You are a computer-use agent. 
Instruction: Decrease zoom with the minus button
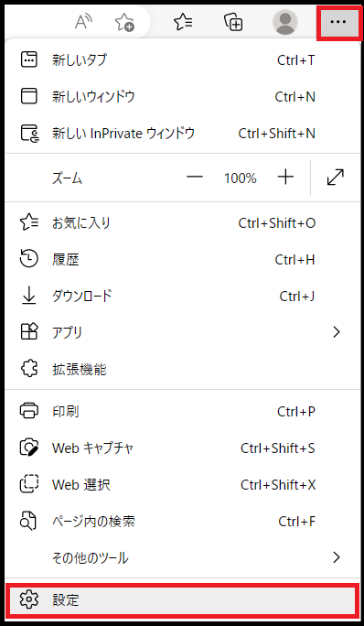point(195,178)
